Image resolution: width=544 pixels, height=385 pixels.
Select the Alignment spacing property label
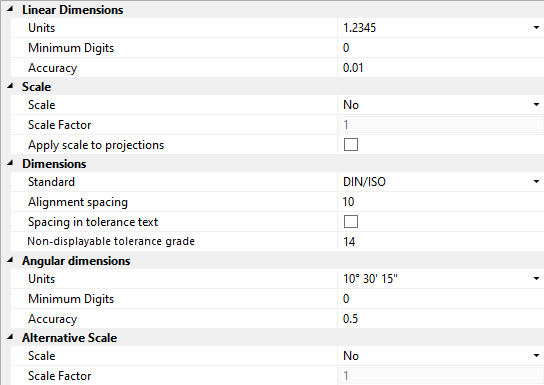coord(78,202)
